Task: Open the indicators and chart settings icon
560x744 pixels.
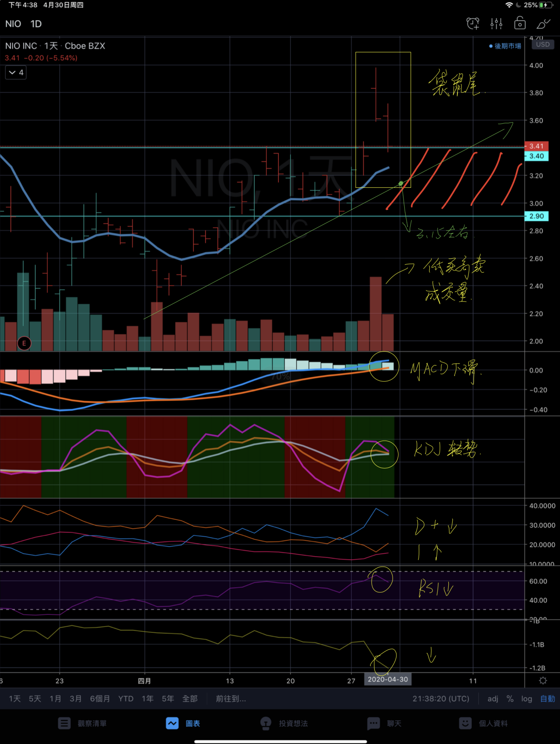Action: click(496, 23)
